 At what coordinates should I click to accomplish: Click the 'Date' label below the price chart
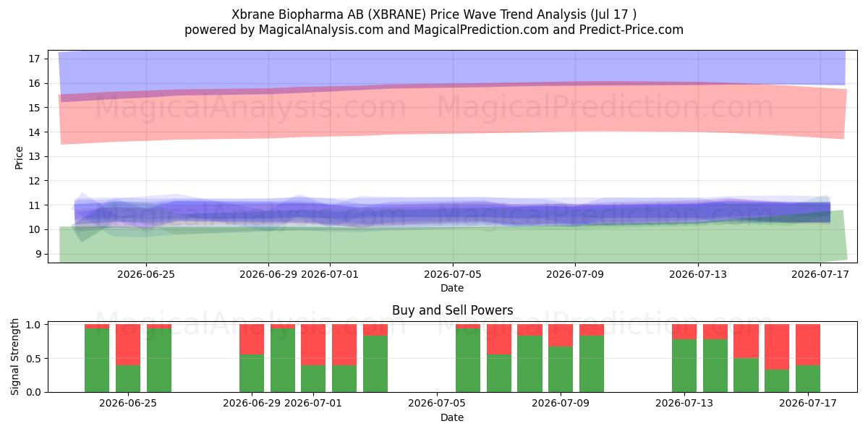pos(452,288)
